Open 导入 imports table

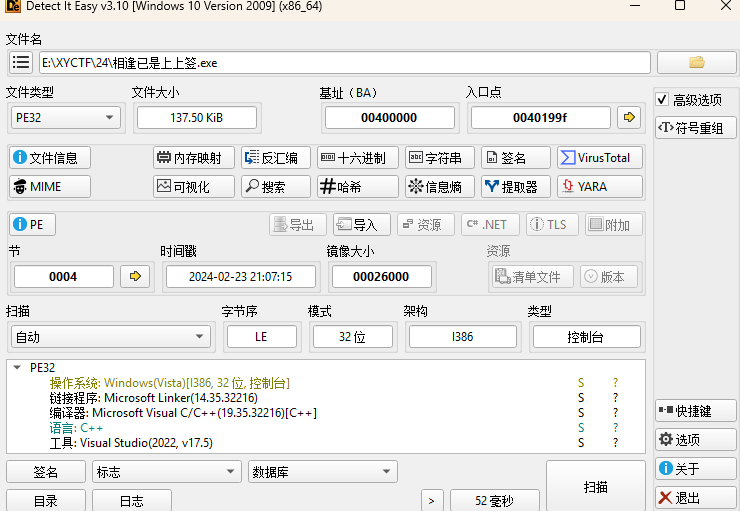pyautogui.click(x=362, y=224)
